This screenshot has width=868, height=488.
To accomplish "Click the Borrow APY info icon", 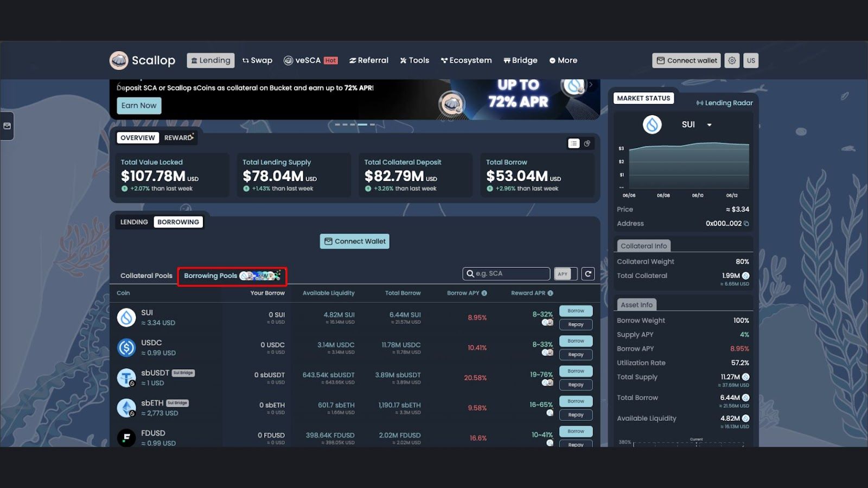I will point(484,293).
